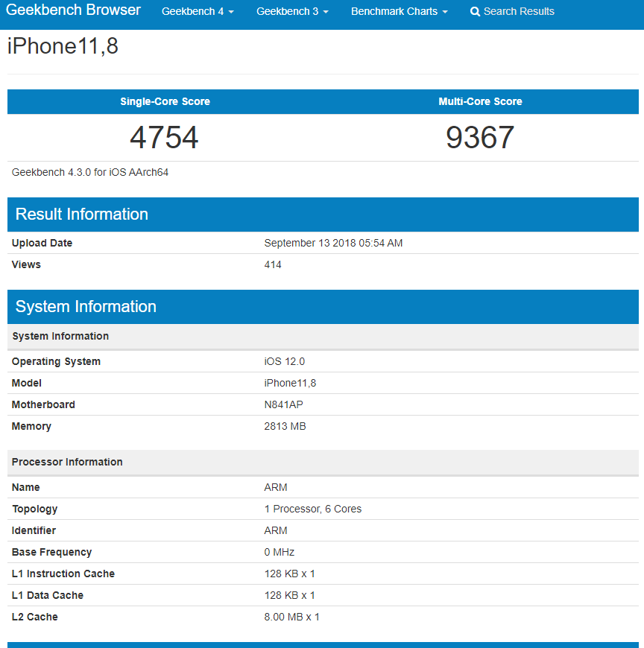The image size is (644, 648).
Task: Select the L1 Data Cache label
Action: (48, 595)
